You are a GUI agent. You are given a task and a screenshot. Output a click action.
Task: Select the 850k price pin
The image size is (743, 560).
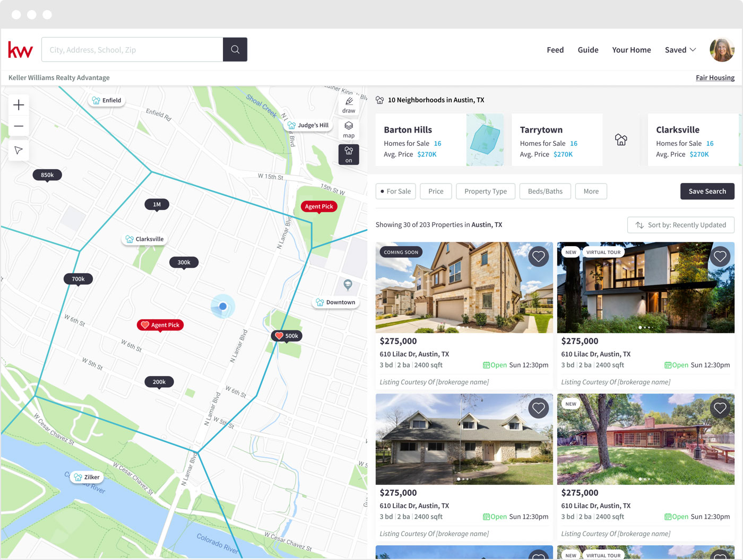coord(47,175)
